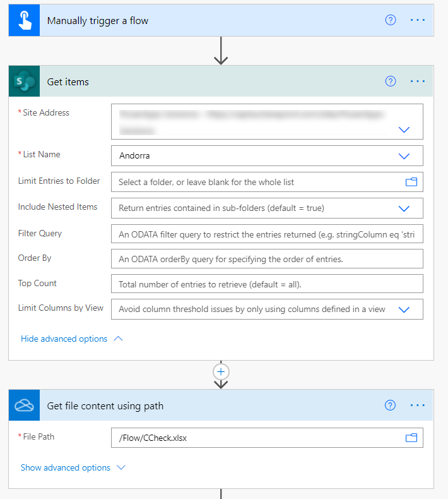
Task: Click the Top Count input field
Action: (x=267, y=284)
